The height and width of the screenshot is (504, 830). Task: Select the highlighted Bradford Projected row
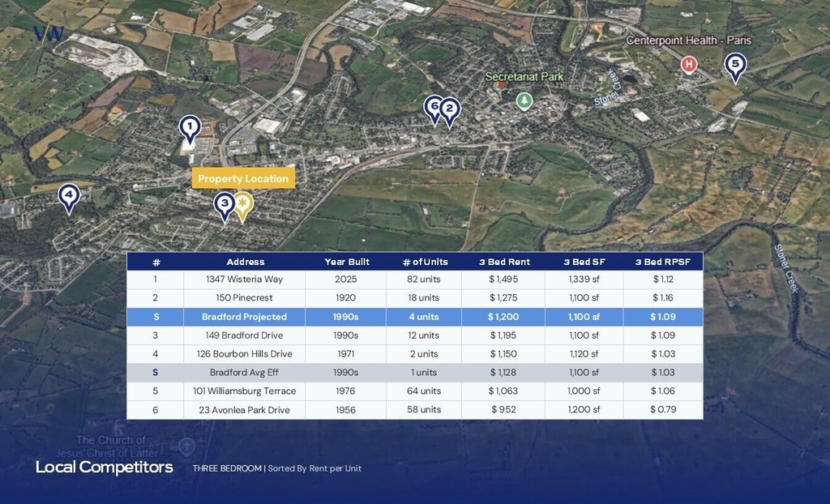pyautogui.click(x=414, y=317)
